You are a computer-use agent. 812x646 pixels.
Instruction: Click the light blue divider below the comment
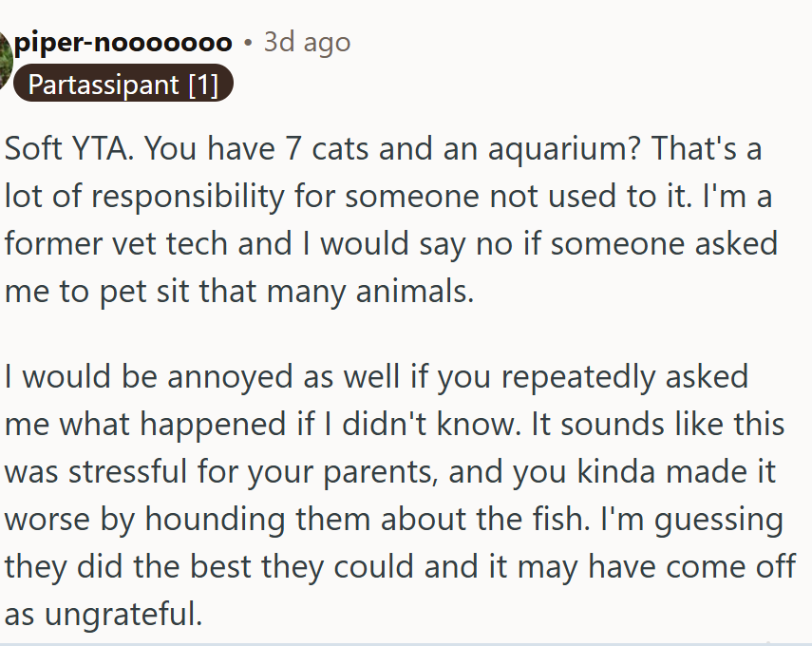[406, 644]
